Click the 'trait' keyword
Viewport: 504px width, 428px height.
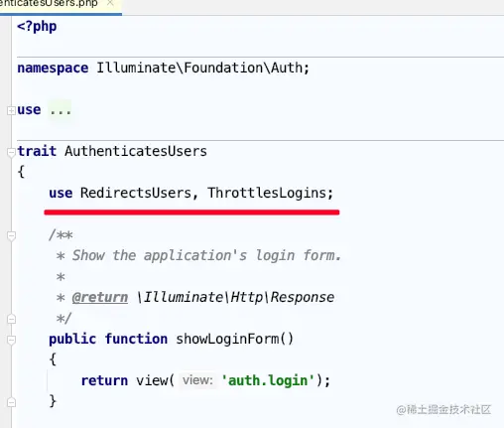(x=37, y=151)
